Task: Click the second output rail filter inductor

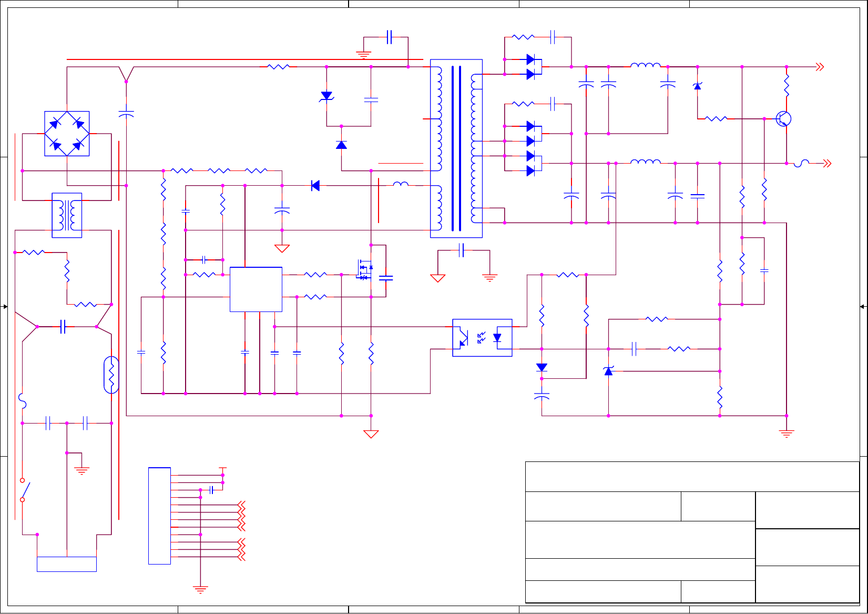Action: [x=646, y=162]
